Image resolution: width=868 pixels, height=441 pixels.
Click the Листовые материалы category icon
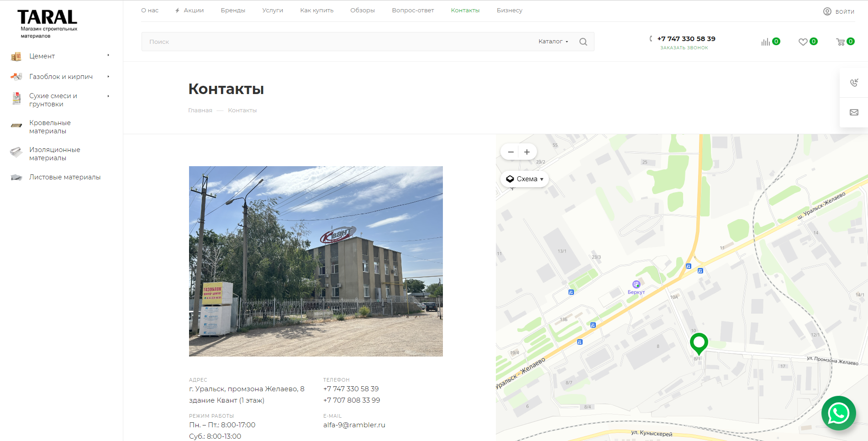click(16, 177)
